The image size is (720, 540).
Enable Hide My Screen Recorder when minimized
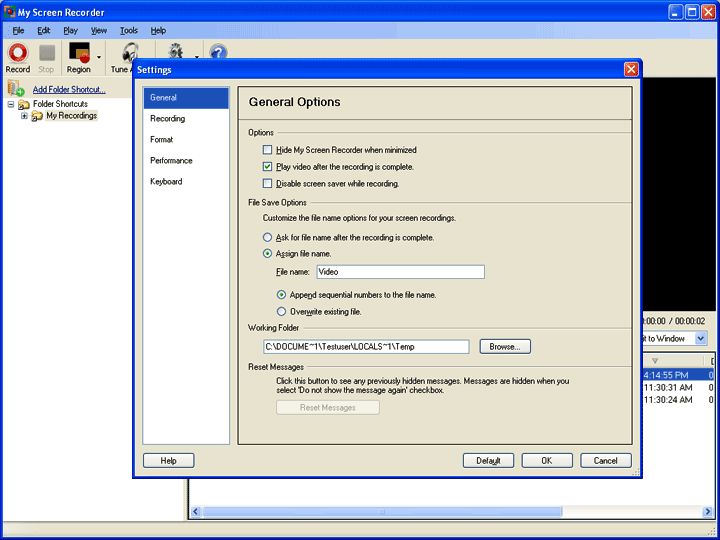[267, 150]
